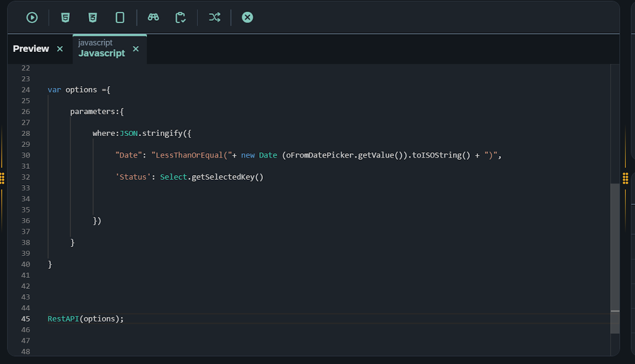Click the 'new' keyword on line 30
This screenshot has height=364, width=635.
pos(248,155)
